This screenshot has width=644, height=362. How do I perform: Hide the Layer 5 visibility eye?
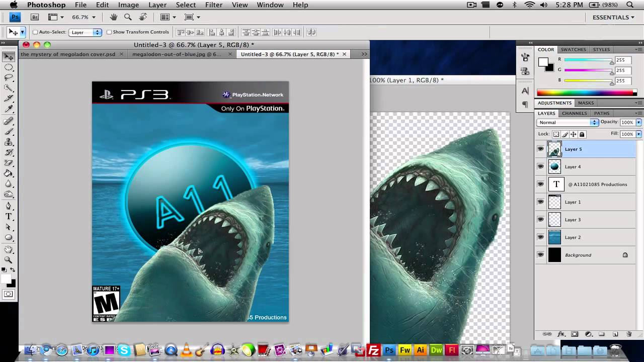point(540,149)
